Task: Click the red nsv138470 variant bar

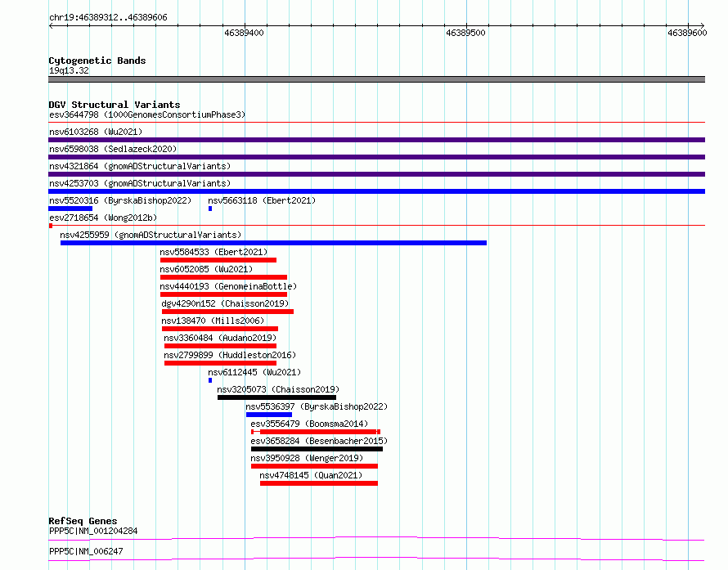Action: tap(220, 329)
